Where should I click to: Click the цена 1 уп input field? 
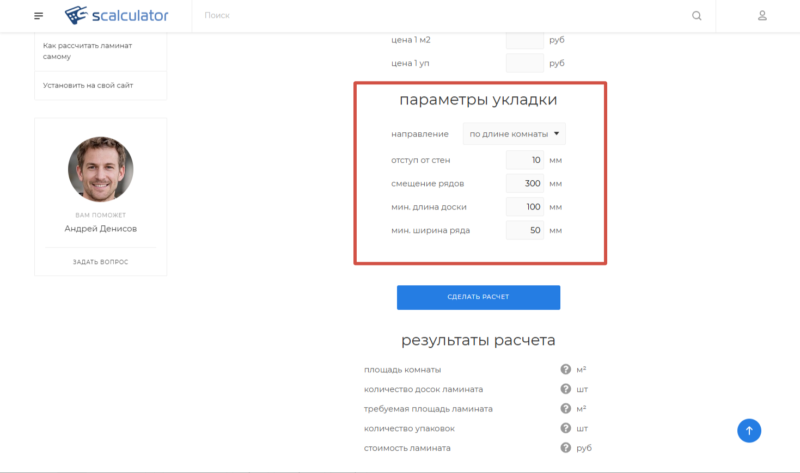tap(524, 63)
